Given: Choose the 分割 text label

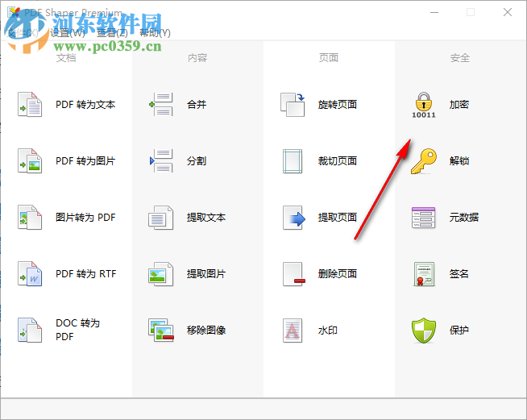Looking at the screenshot, I should 197,161.
